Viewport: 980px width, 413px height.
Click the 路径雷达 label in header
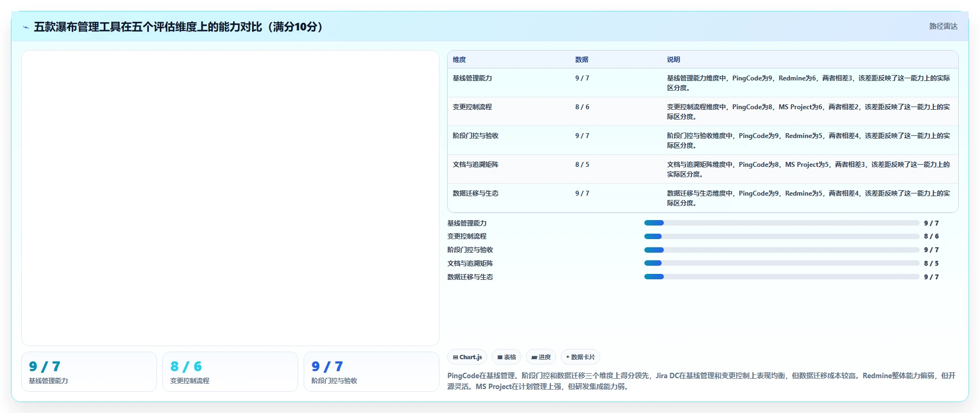click(943, 26)
